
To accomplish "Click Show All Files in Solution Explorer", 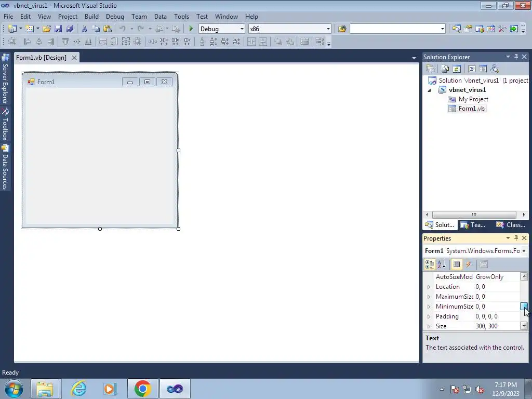I will click(x=445, y=69).
